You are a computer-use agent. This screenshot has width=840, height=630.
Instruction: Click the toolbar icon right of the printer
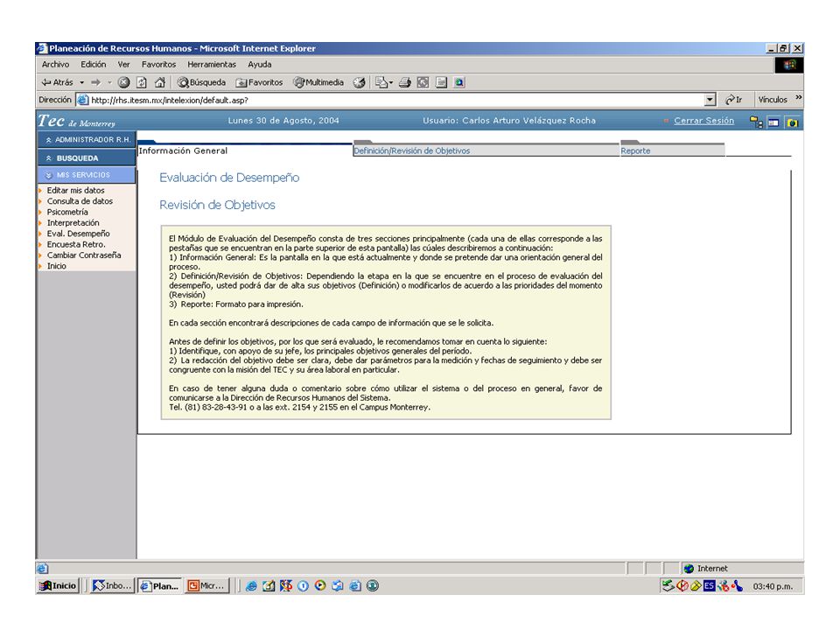click(423, 82)
